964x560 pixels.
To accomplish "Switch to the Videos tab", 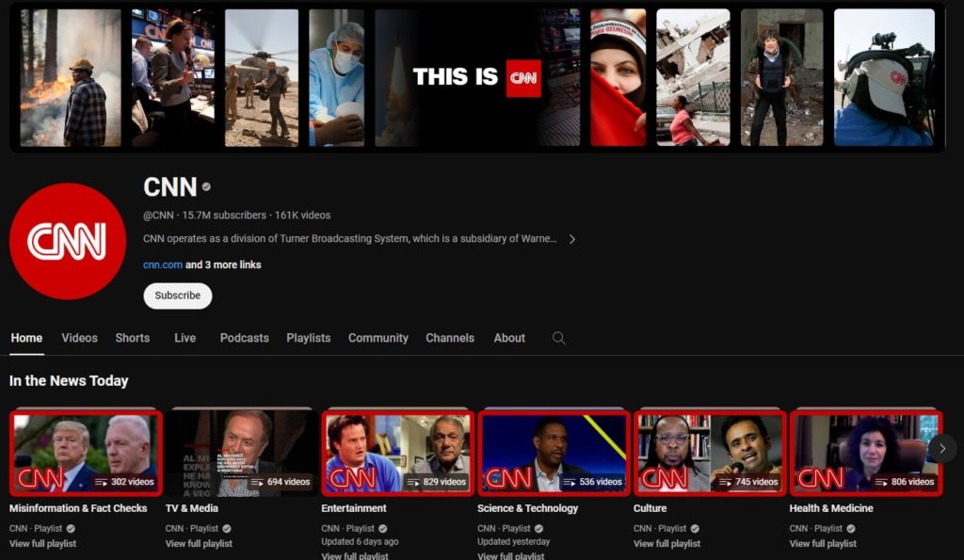I will [x=79, y=338].
